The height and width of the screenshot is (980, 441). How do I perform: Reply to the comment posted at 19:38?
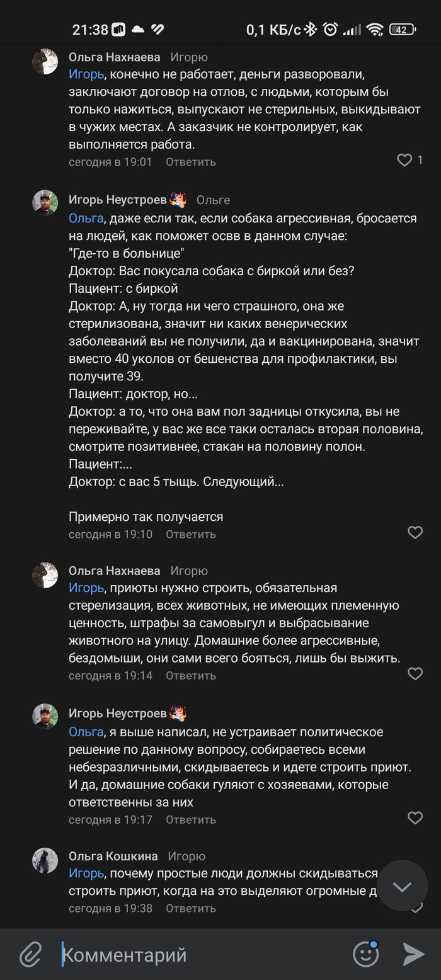coord(190,908)
